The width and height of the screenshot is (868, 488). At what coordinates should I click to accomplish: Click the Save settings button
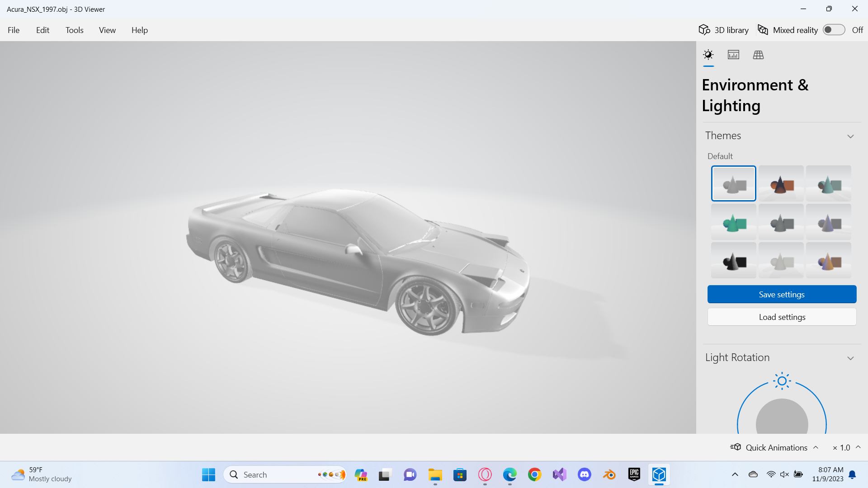click(782, 294)
